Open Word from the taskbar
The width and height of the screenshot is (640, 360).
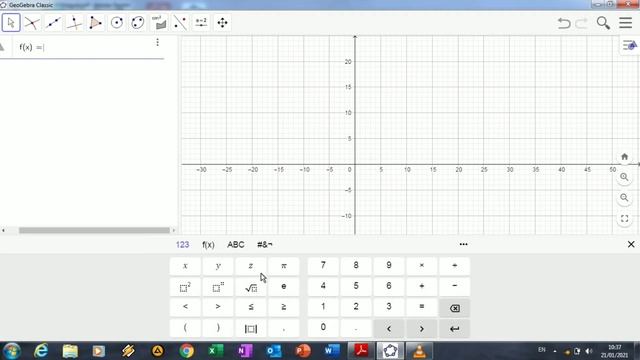tap(332, 351)
